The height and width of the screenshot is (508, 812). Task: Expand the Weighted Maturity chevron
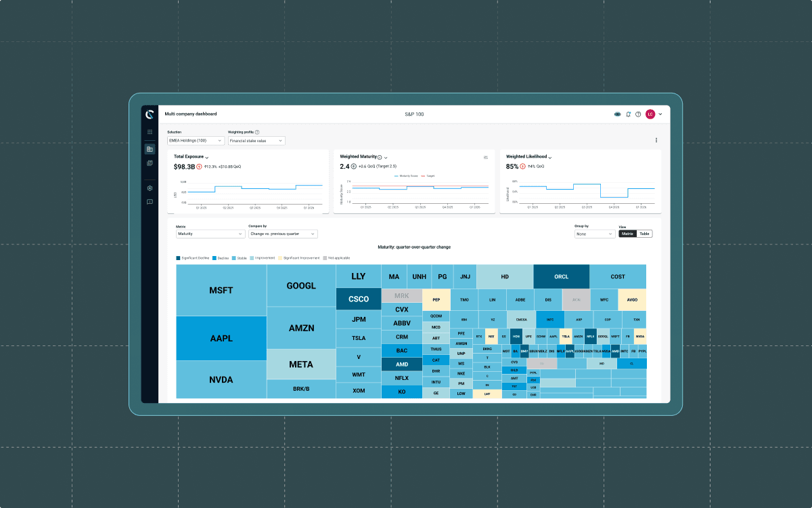(386, 157)
